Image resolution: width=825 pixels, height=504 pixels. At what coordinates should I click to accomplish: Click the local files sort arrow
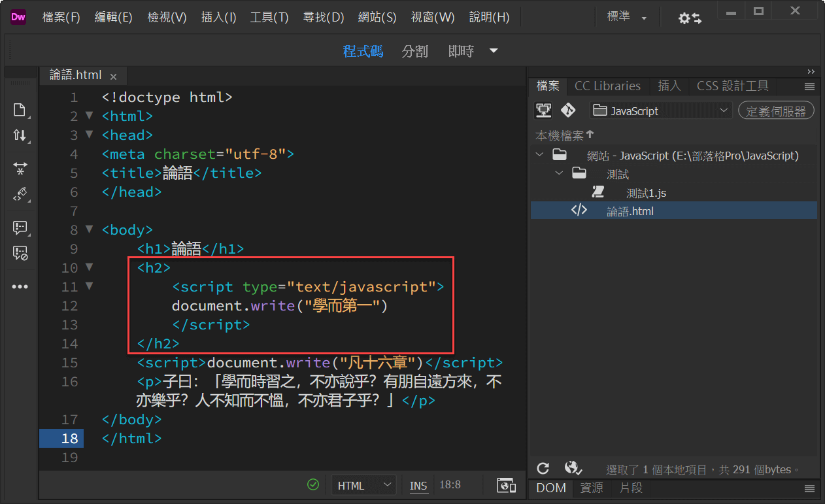pyautogui.click(x=590, y=135)
